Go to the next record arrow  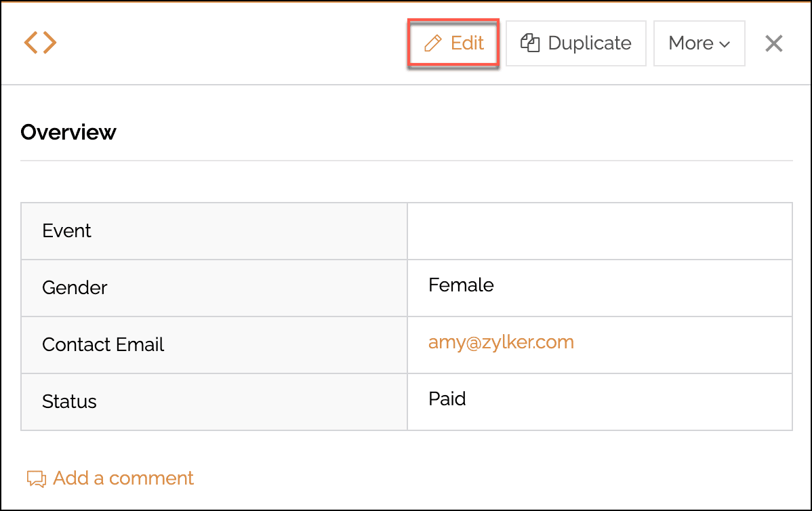pyautogui.click(x=49, y=43)
